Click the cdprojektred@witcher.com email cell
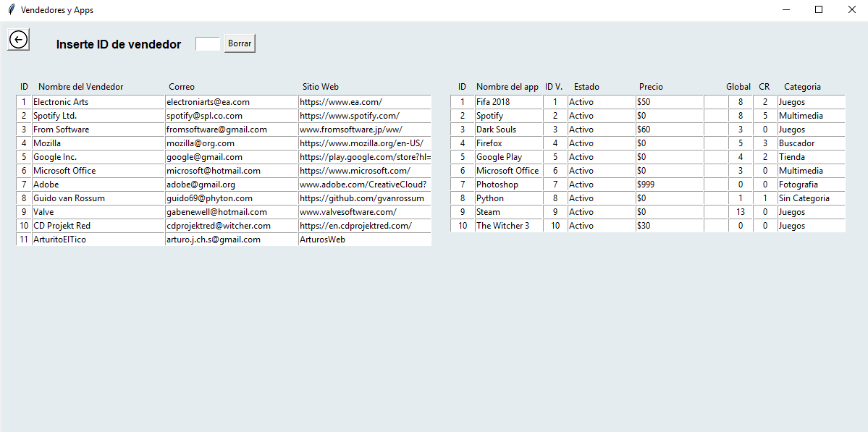The height and width of the screenshot is (432, 868). pyautogui.click(x=232, y=226)
